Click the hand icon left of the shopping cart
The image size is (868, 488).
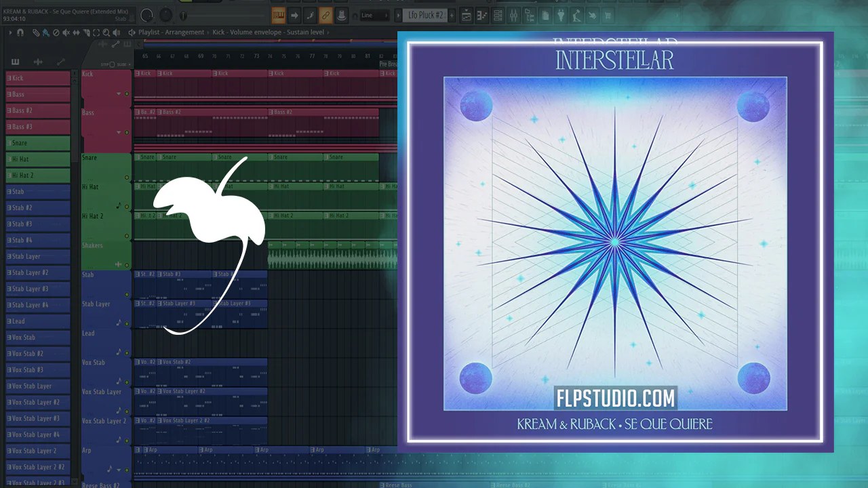592,15
